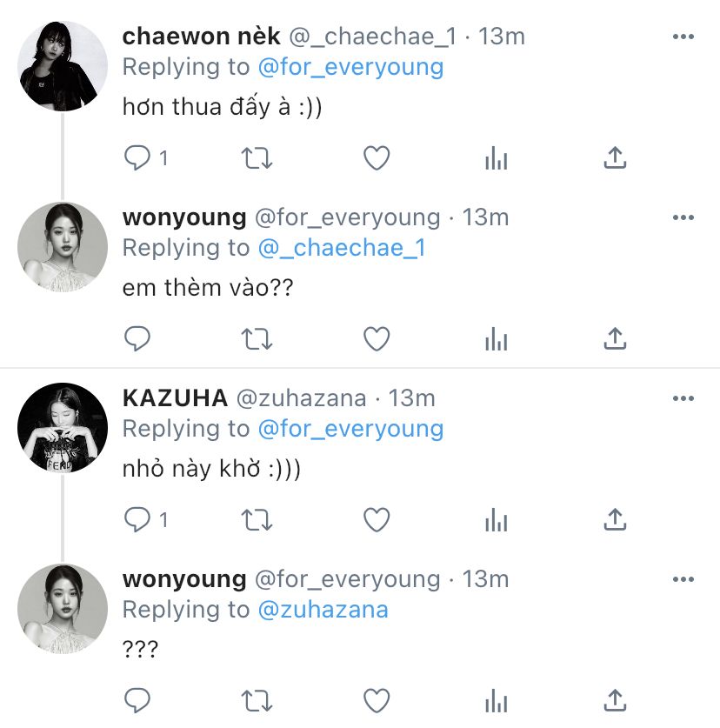Viewport: 720px width, 728px height.
Task: Retweet wonyoung's "???" reply
Action: (x=257, y=700)
